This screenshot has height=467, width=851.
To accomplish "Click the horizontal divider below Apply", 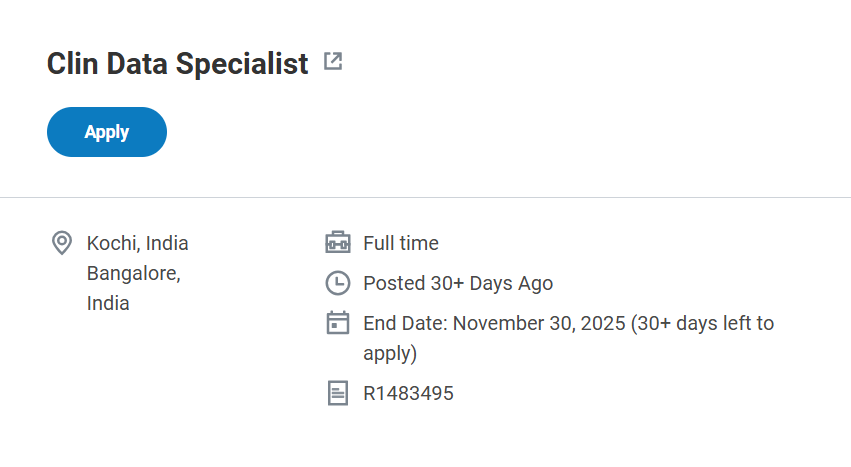I will tap(425, 198).
